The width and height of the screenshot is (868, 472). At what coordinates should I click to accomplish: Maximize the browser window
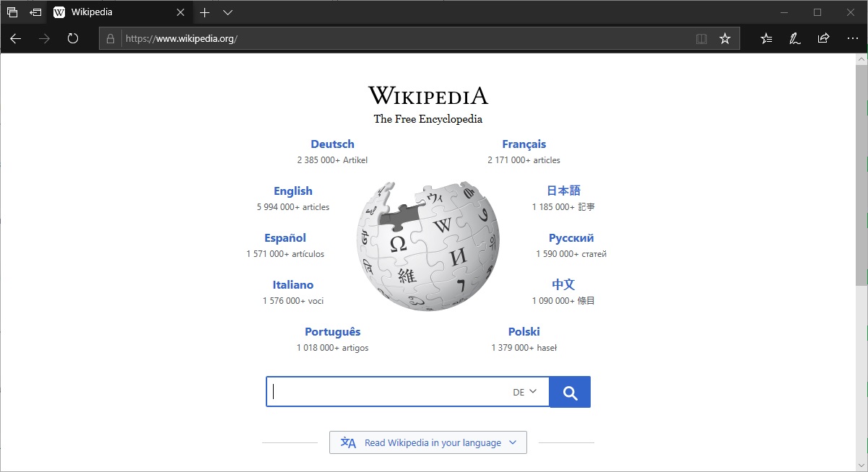pyautogui.click(x=817, y=12)
